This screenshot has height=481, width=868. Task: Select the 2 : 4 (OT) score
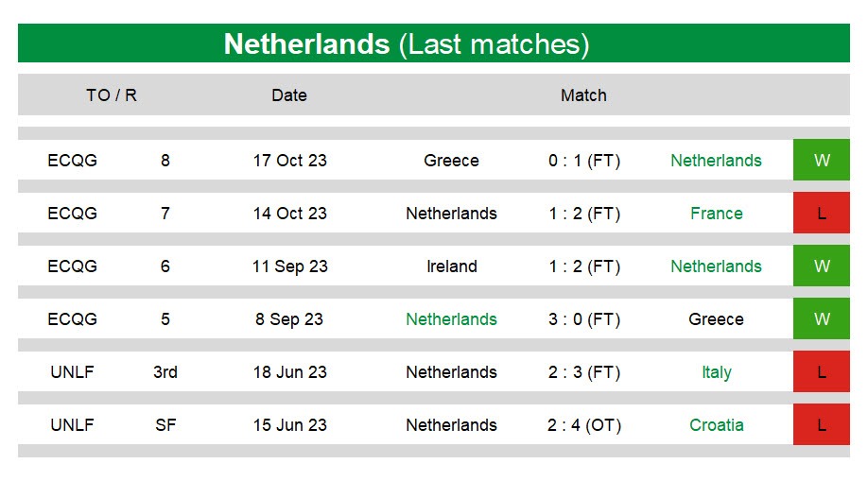click(x=584, y=425)
